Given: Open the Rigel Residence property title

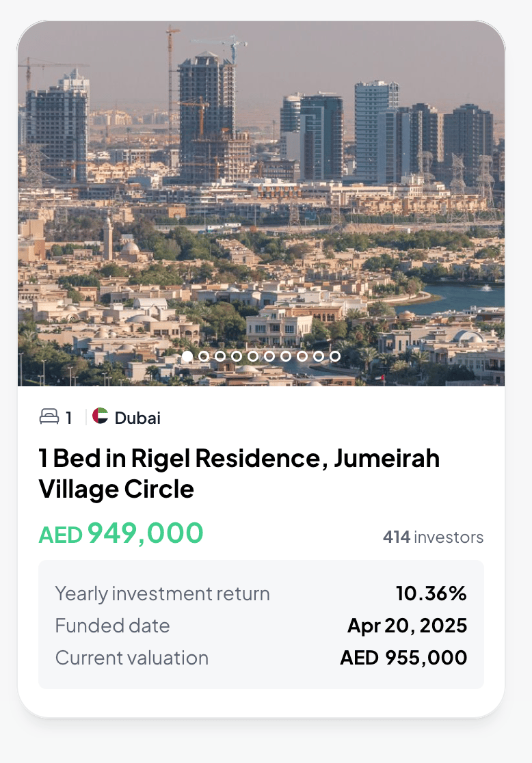Looking at the screenshot, I should coord(239,473).
